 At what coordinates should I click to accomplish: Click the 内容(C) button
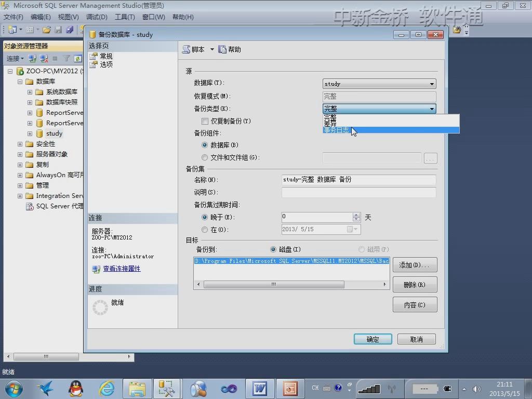(x=415, y=305)
